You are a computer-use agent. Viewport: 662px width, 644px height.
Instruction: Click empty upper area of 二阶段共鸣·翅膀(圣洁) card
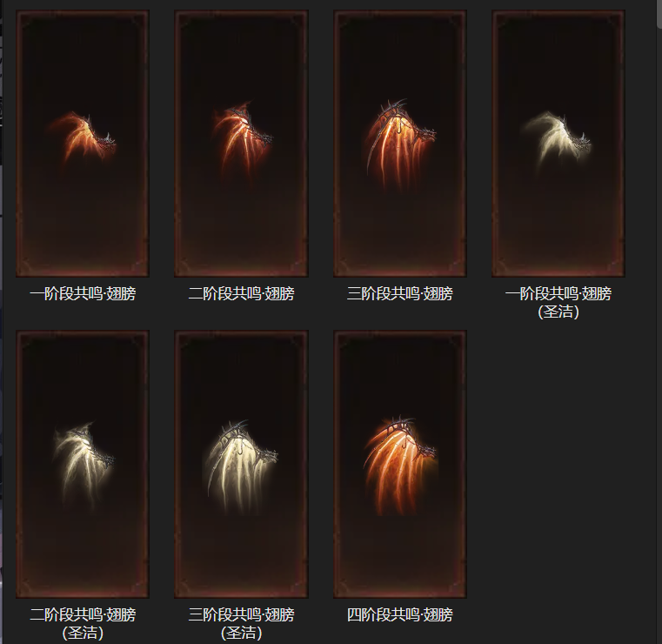[x=83, y=376]
